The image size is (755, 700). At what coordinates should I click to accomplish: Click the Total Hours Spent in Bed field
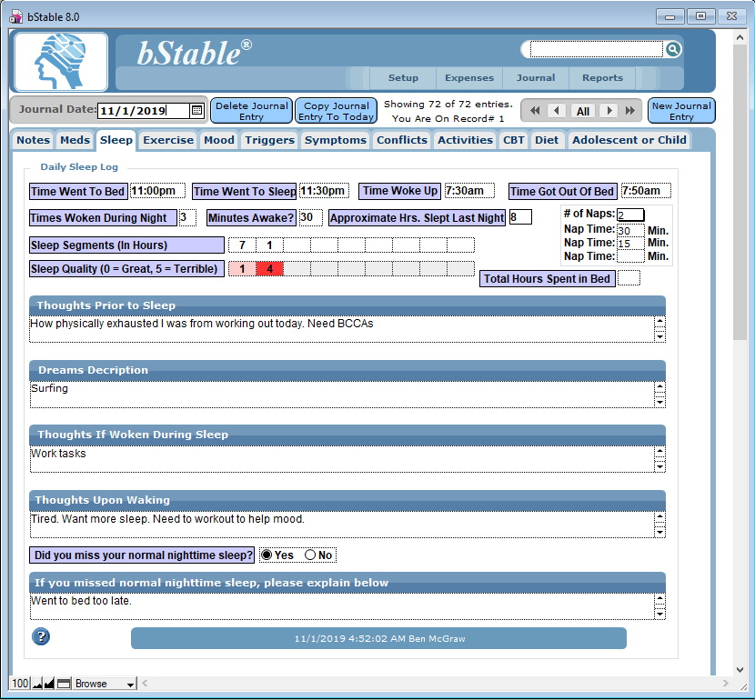point(629,278)
